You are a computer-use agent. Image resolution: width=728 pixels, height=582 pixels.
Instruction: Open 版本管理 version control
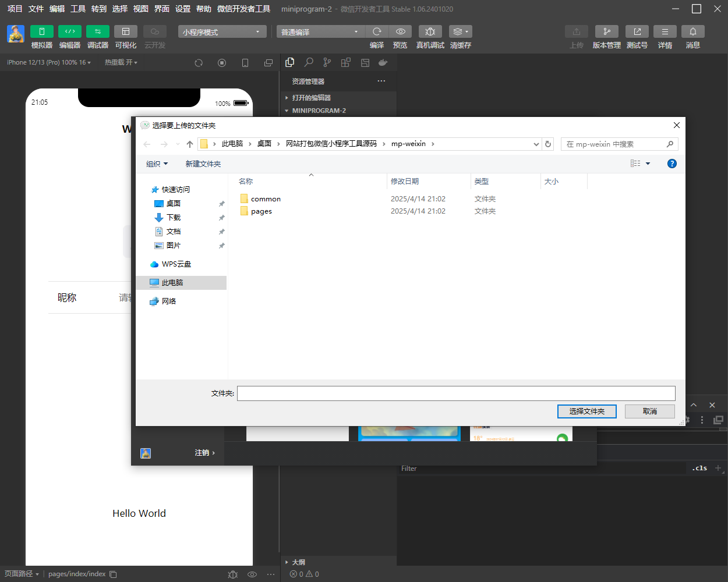pos(607,31)
